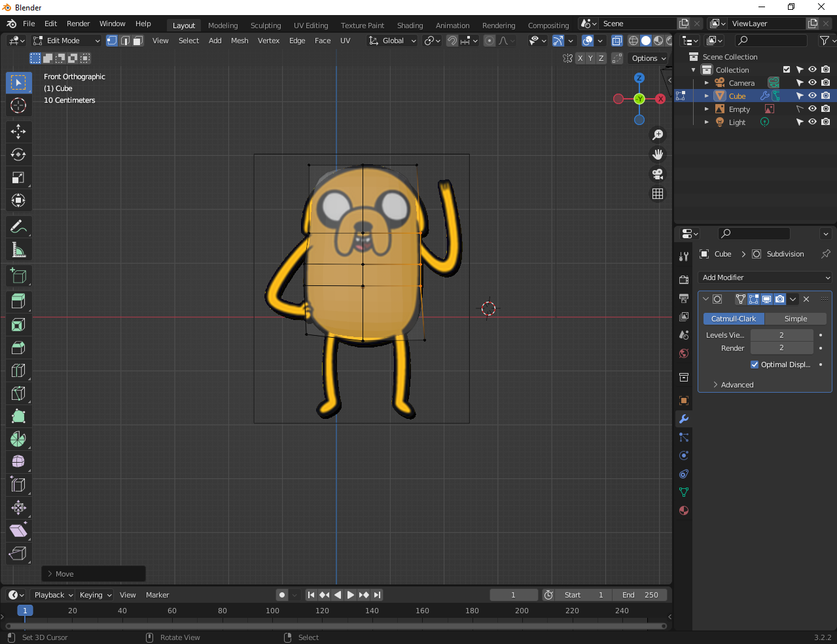Activate the 3D Cursor tool
The image size is (837, 644).
coord(18,105)
